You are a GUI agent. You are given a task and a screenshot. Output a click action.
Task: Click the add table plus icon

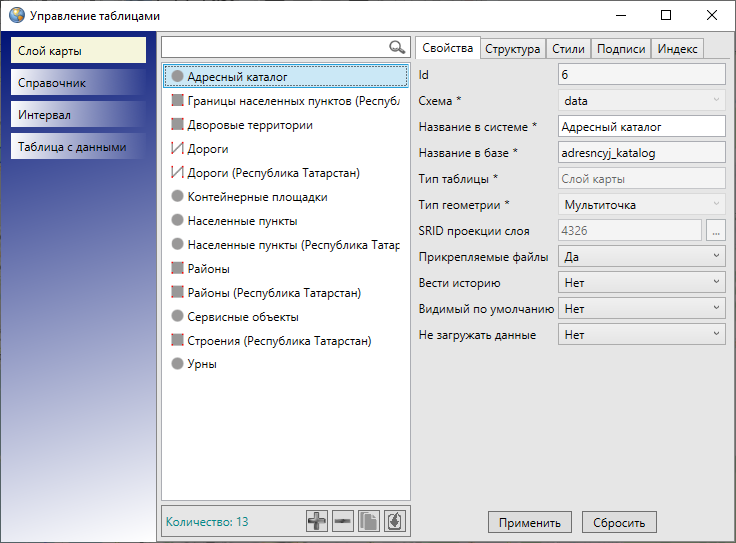point(317,521)
